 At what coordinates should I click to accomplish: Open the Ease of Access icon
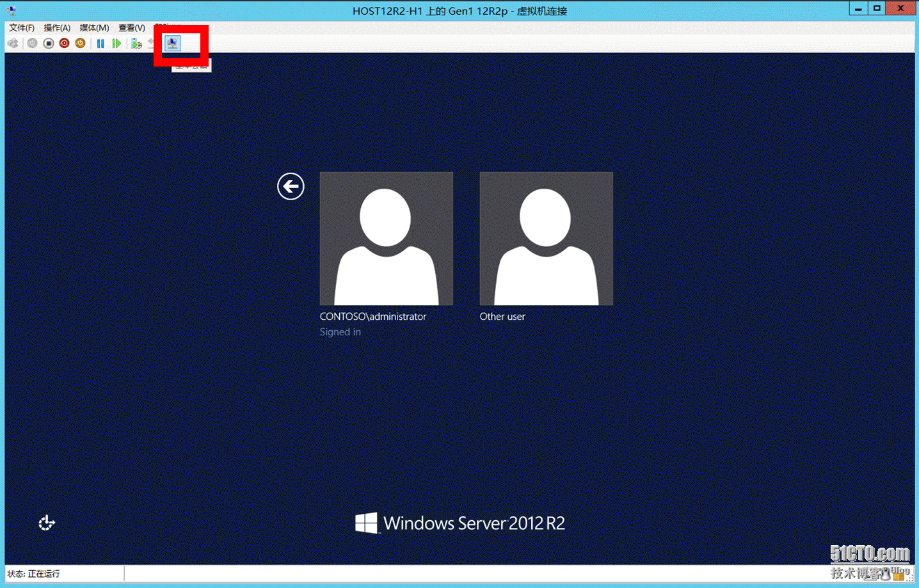[47, 523]
